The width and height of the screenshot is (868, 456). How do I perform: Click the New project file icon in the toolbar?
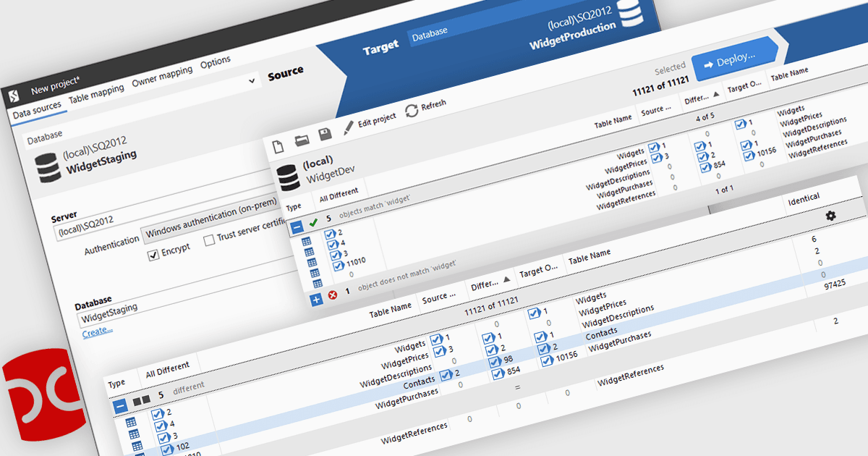point(278,146)
